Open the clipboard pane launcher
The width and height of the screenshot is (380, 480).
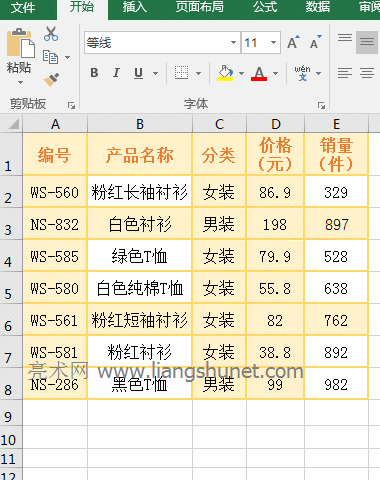point(71,106)
